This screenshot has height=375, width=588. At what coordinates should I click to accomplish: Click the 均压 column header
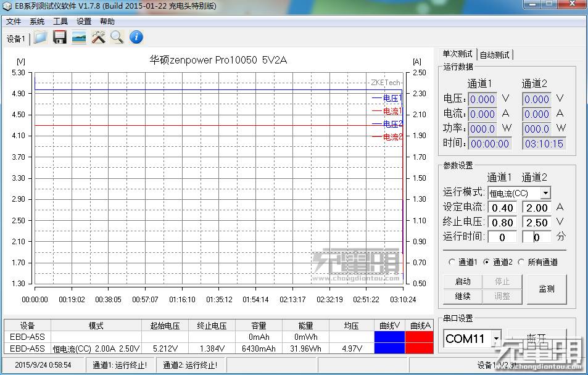click(351, 326)
